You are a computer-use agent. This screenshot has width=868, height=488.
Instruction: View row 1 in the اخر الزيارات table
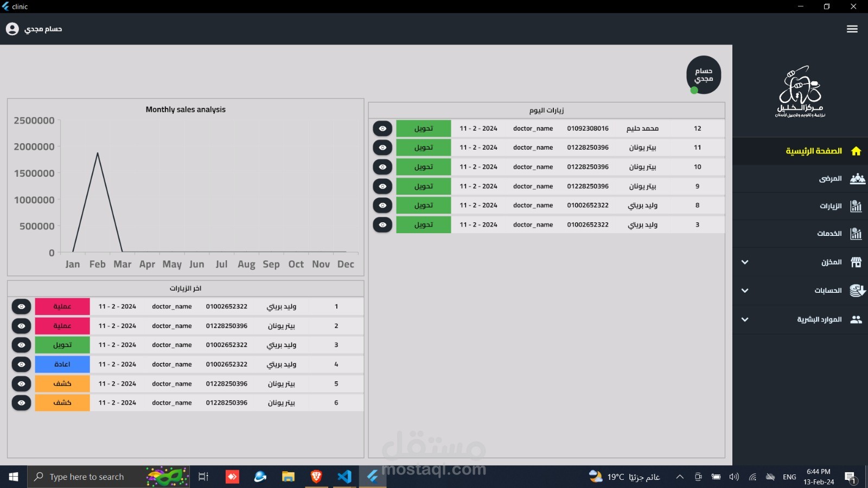pos(21,307)
